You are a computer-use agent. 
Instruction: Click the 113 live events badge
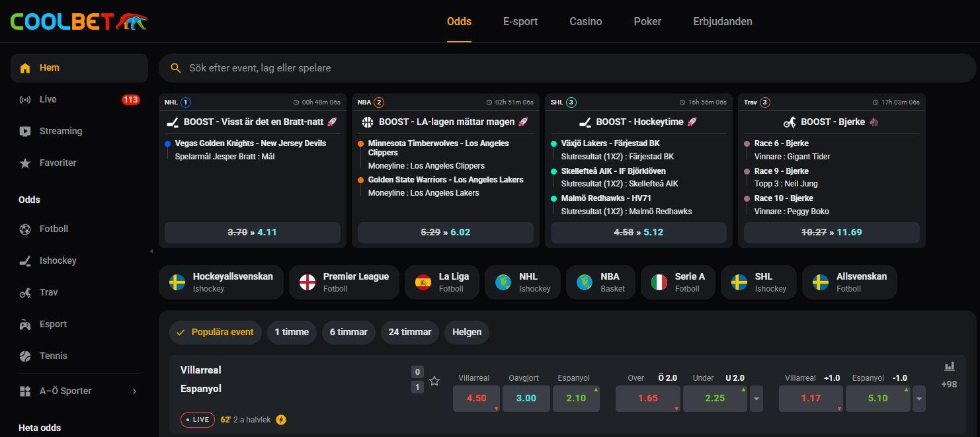[x=130, y=100]
